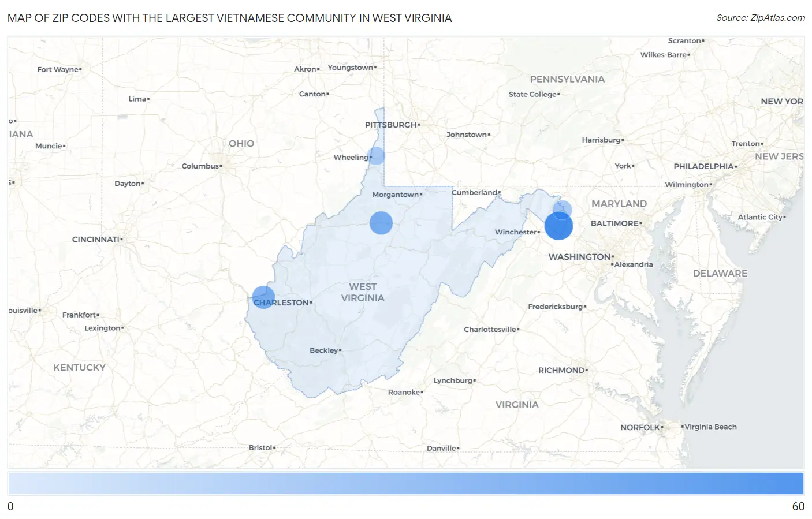Click the BALTIMORE city label

(x=615, y=223)
